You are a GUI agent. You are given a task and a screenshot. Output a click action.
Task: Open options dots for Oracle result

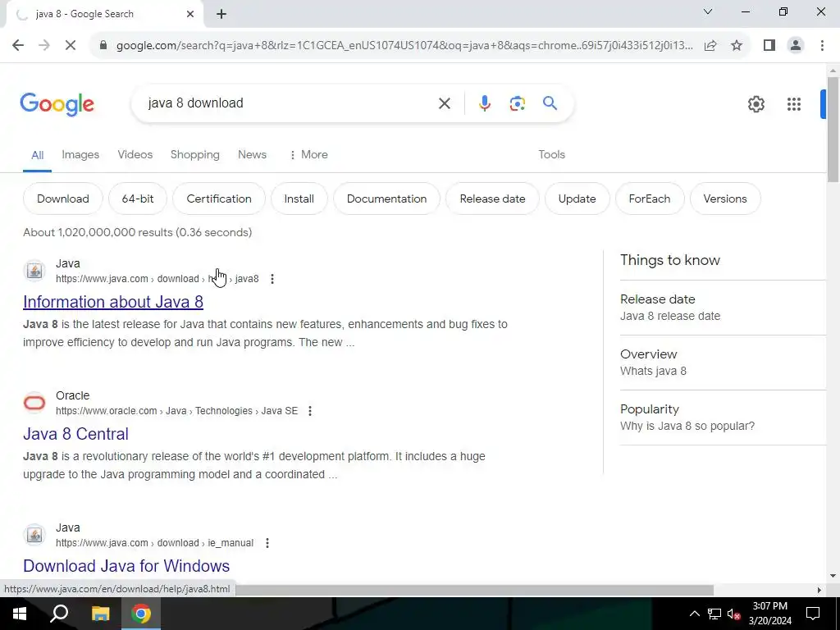coord(309,411)
